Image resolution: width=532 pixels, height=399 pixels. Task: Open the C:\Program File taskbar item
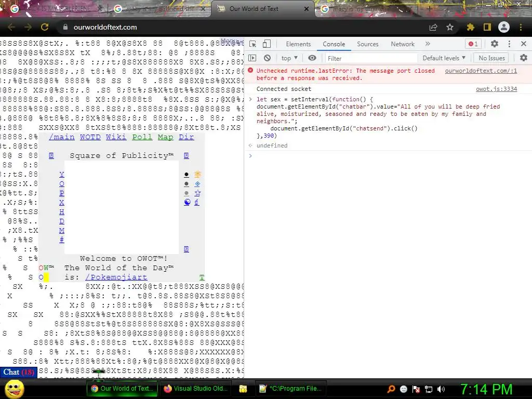[290, 389]
